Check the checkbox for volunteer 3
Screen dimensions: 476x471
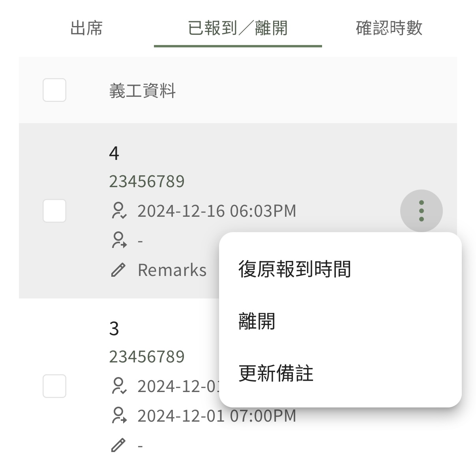pyautogui.click(x=54, y=386)
